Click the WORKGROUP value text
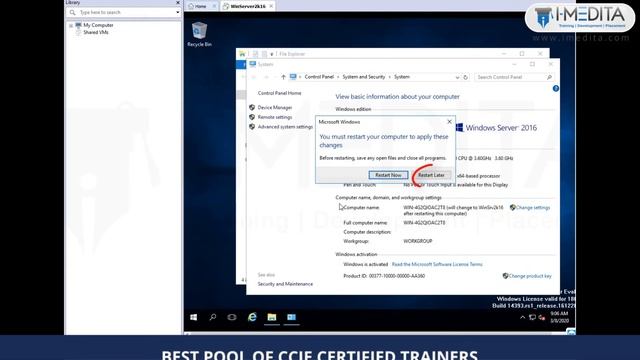Image resolution: width=640 pixels, height=360 pixels. [x=418, y=241]
